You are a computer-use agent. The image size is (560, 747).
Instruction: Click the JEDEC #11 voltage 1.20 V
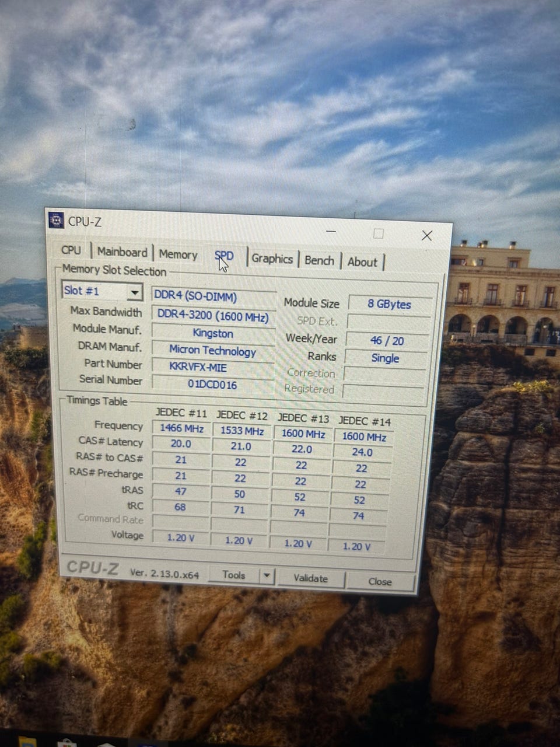[x=180, y=537]
